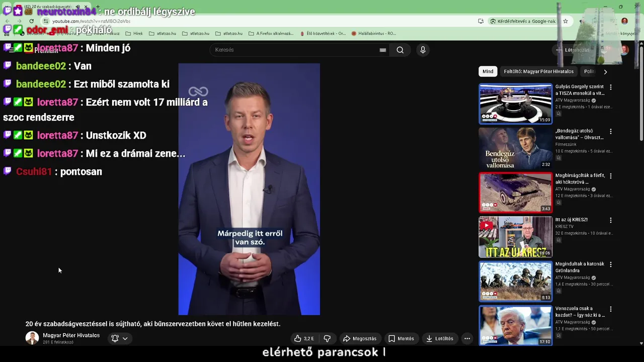This screenshot has height=362, width=644.
Task: Open the first atlatszo.hu bookmark folder
Action: point(162,34)
